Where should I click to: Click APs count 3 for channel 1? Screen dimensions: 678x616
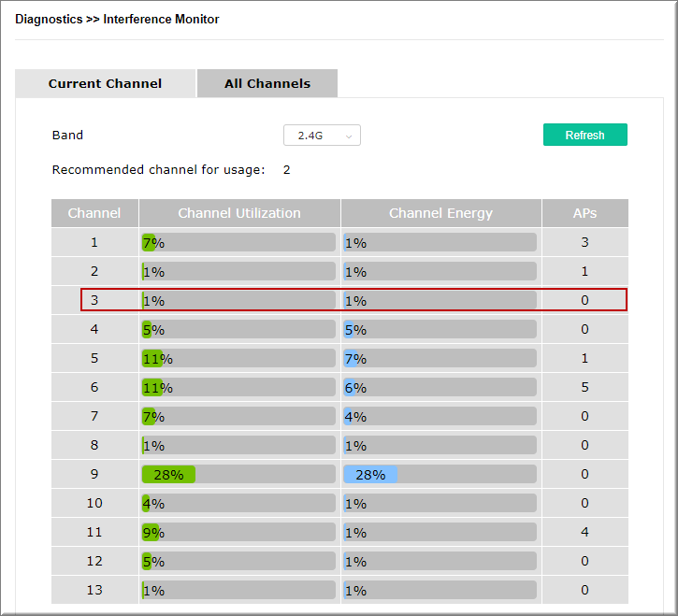pyautogui.click(x=585, y=242)
